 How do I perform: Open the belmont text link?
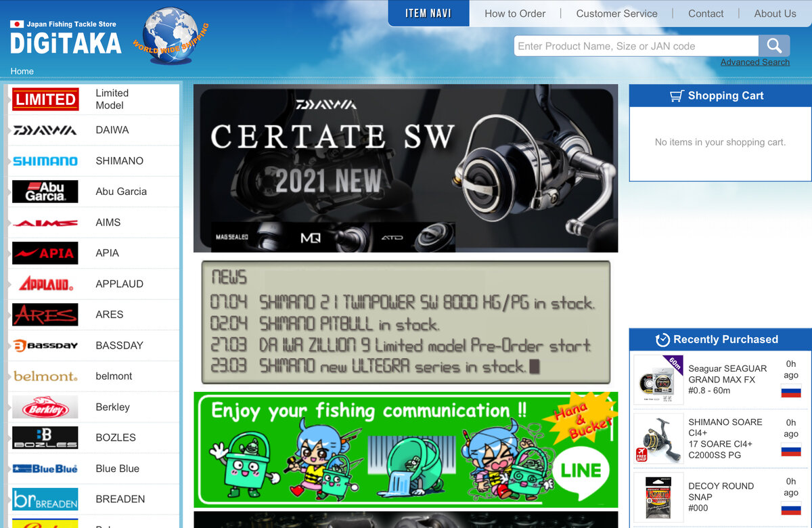tap(114, 376)
